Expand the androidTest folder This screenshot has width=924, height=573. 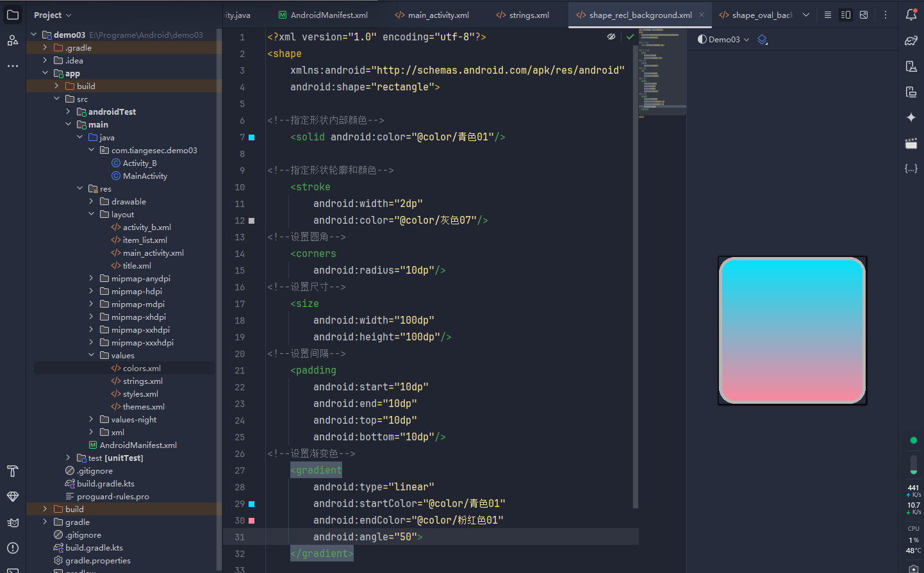point(68,112)
